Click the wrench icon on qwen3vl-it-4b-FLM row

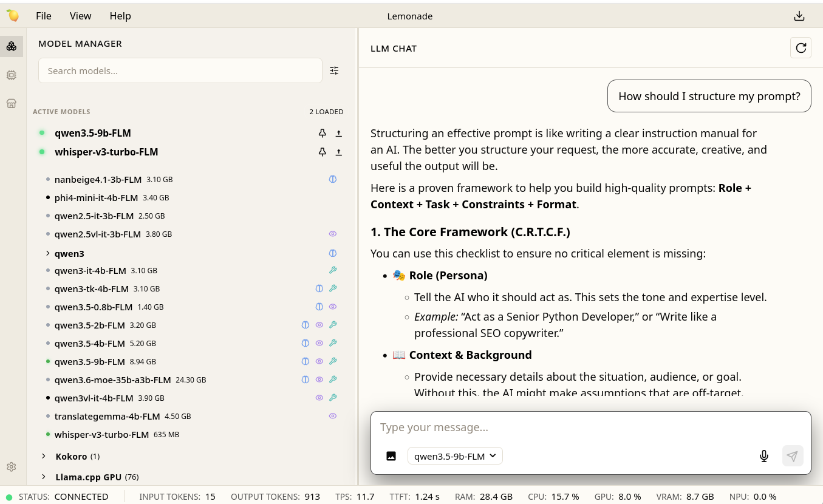[x=333, y=398]
